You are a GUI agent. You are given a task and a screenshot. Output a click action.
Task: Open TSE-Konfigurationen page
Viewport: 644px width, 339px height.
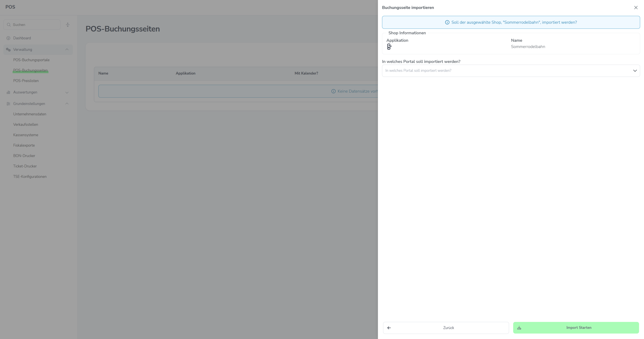point(30,177)
